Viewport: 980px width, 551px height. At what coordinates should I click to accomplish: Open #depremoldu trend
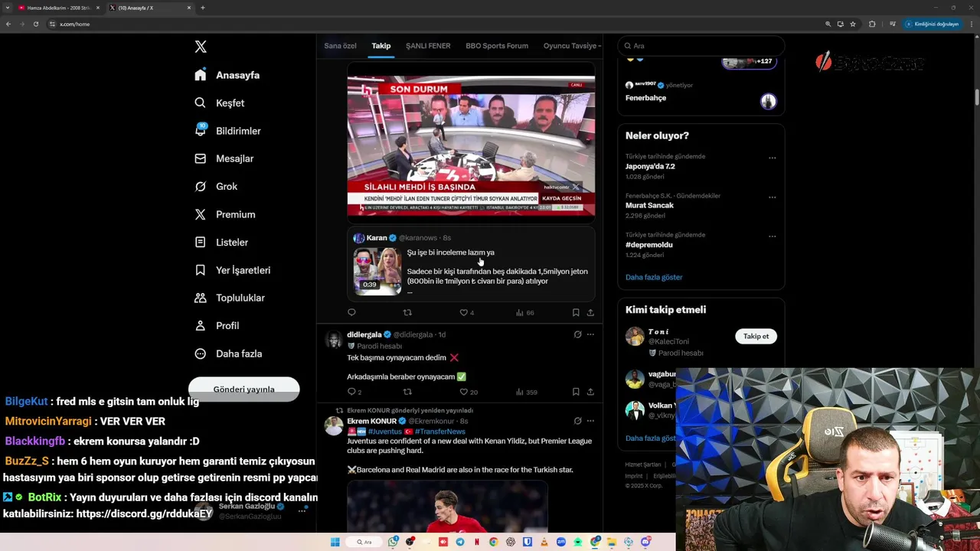click(648, 245)
